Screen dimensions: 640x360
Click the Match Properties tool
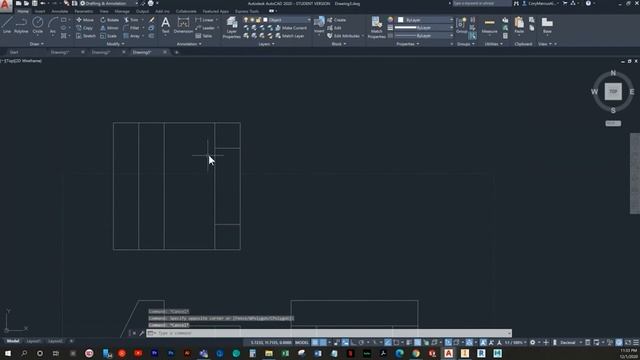[x=376, y=27]
